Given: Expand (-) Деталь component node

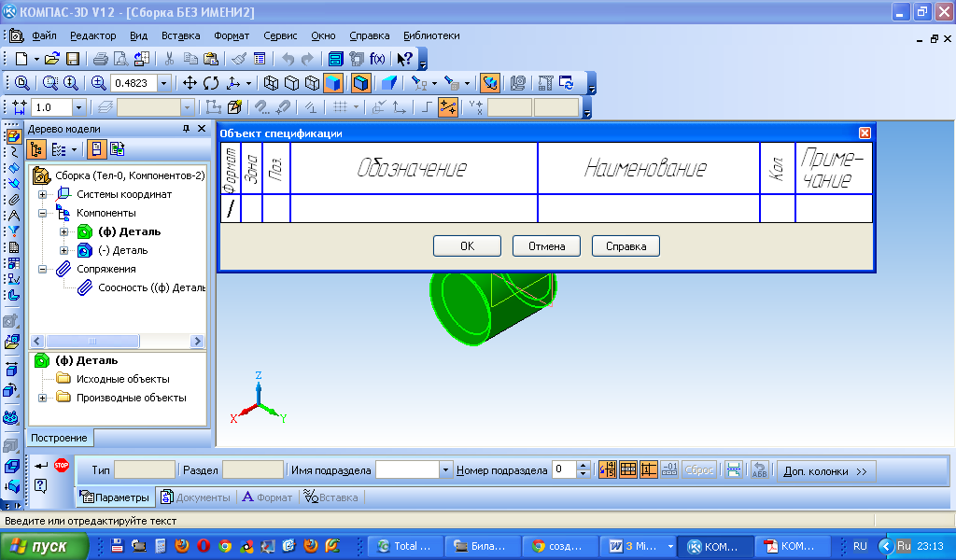Looking at the screenshot, I should tap(63, 250).
